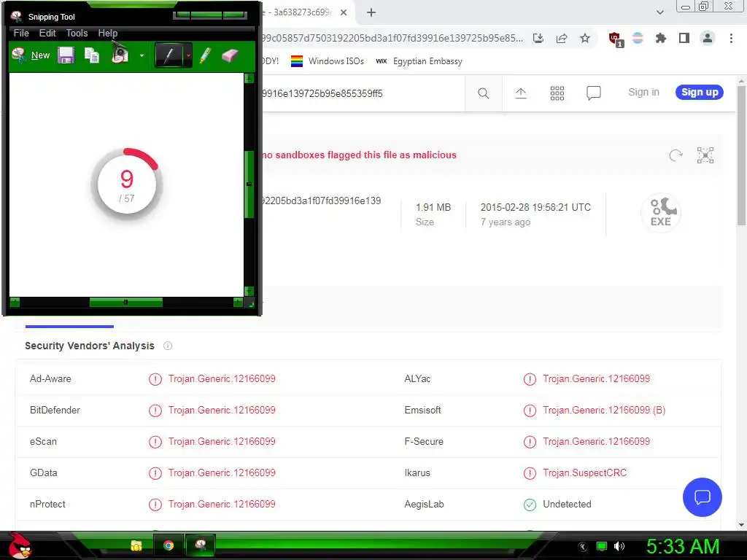Open the similar files graph icon
This screenshot has height=560, width=747.
click(705, 155)
